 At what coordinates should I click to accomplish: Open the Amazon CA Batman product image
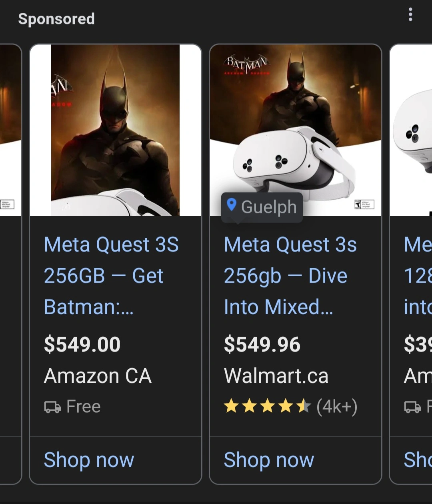(x=115, y=130)
